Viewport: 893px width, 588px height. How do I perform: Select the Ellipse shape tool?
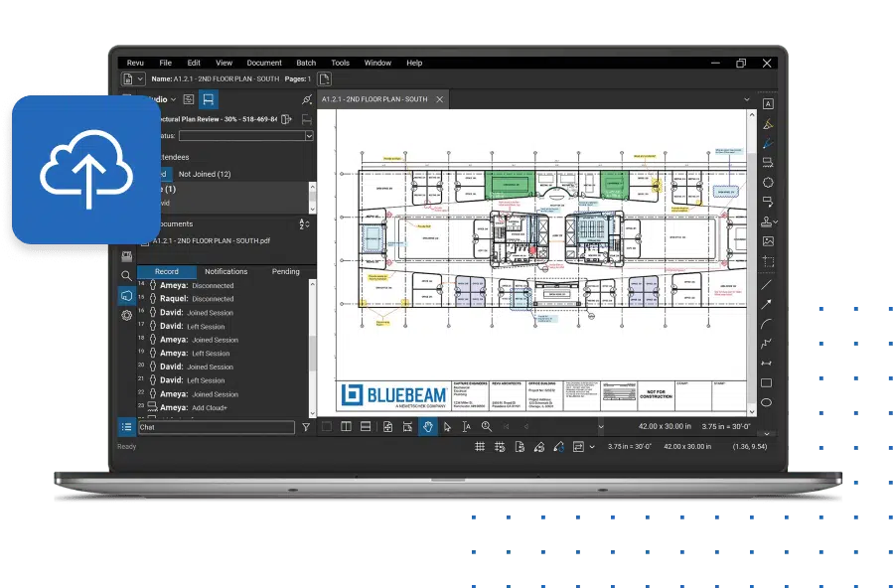tap(767, 402)
